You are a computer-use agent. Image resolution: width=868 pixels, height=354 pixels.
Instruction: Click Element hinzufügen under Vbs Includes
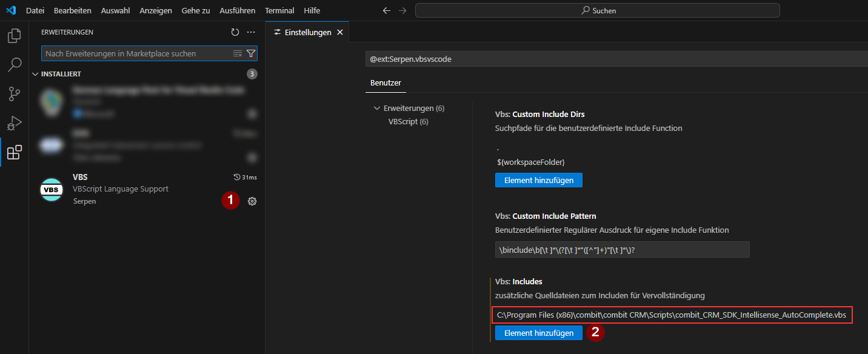click(538, 333)
